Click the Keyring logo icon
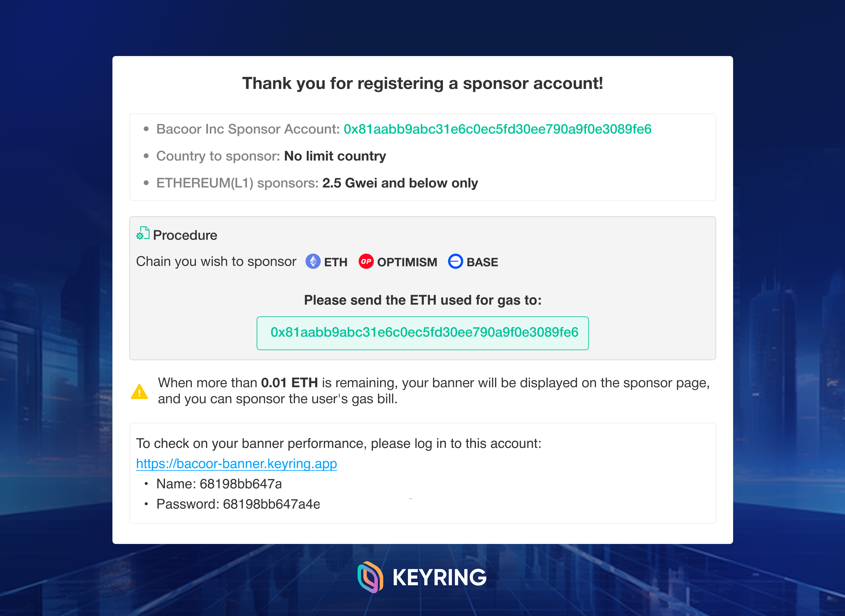 coord(370,577)
